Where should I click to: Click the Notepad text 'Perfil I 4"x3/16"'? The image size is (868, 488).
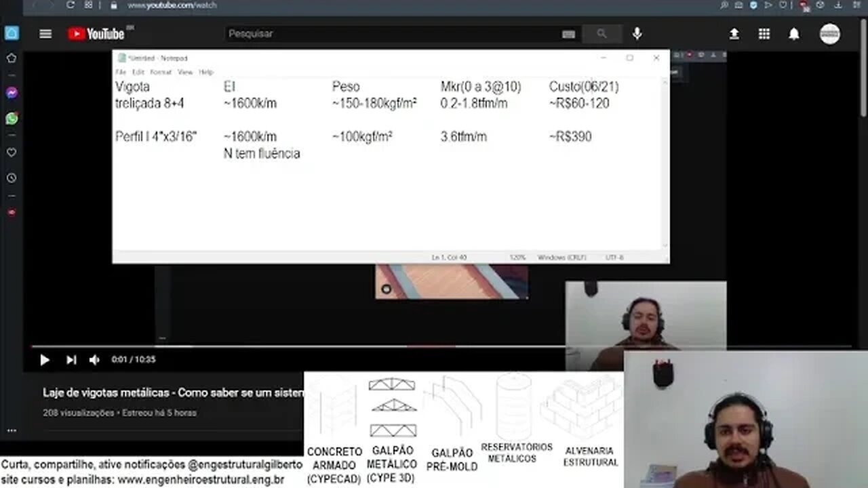[x=156, y=137]
